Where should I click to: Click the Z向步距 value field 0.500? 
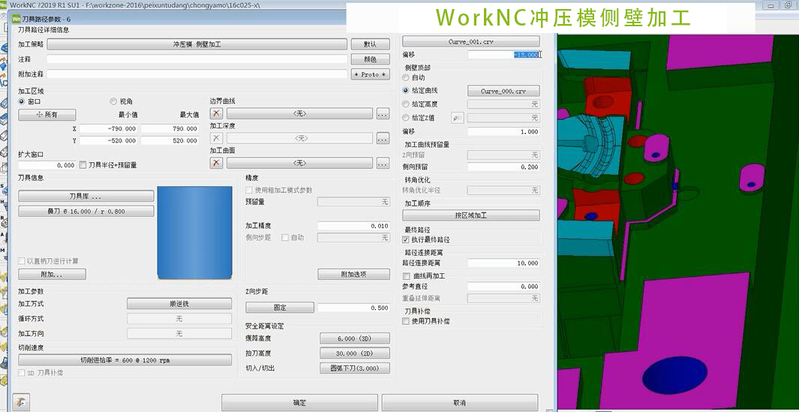pos(354,308)
